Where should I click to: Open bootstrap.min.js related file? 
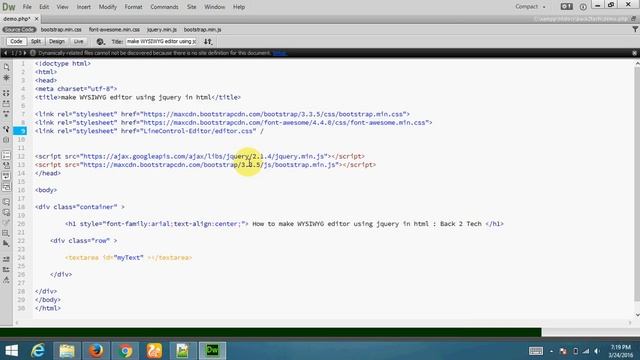[202, 29]
